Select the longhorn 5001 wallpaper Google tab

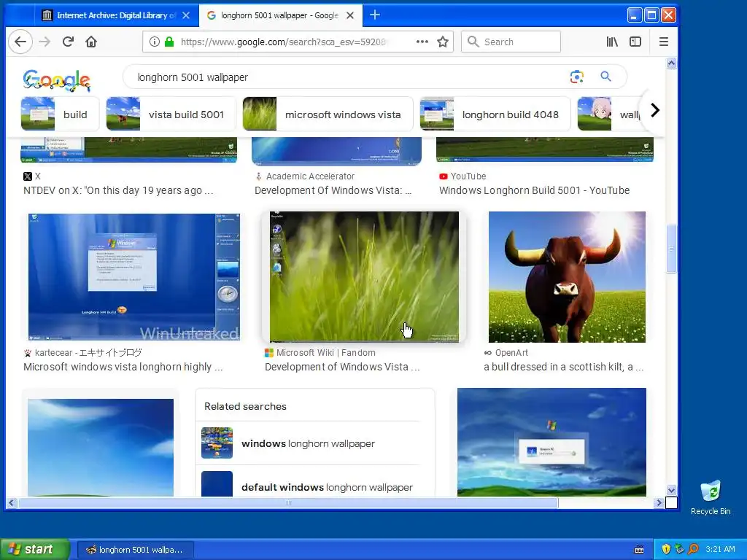[x=280, y=15]
